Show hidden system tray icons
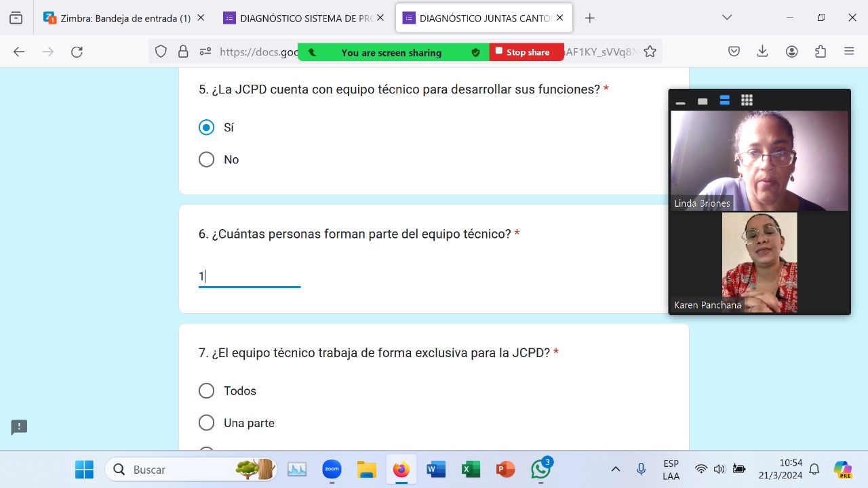This screenshot has height=488, width=868. click(616, 469)
